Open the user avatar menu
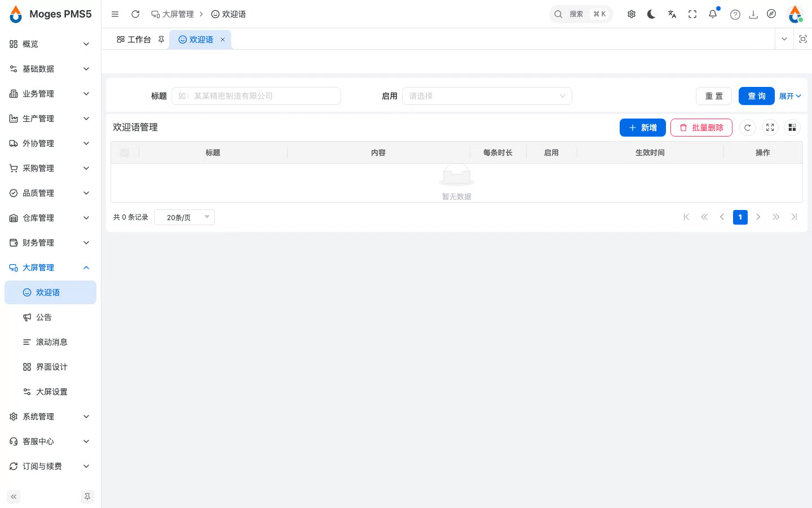812x508 pixels. [795, 14]
